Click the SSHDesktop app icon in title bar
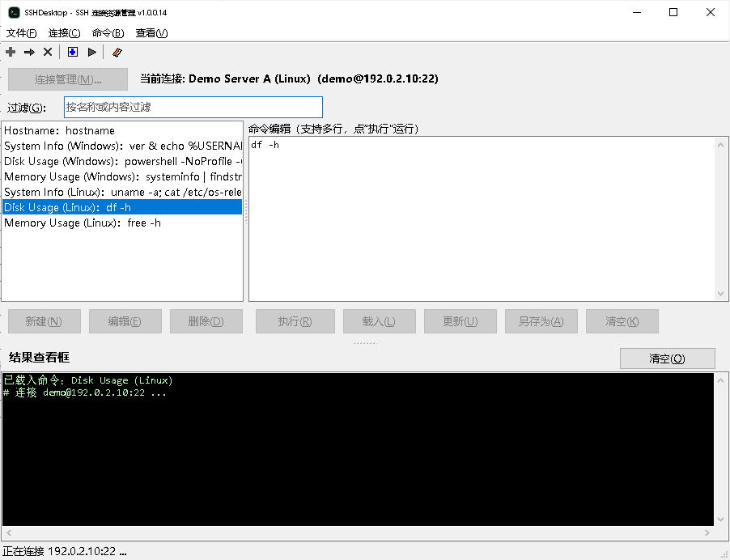Screen dimensions: 730x560 [14, 13]
